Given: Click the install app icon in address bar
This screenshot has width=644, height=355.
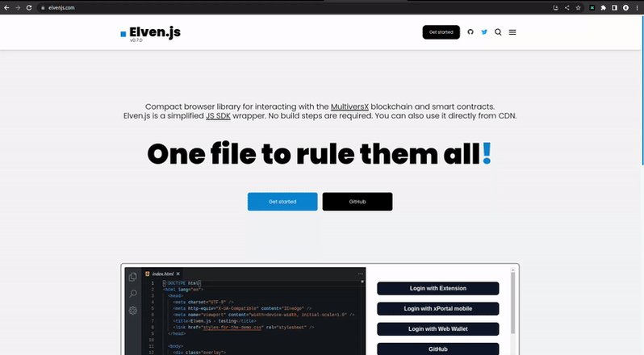Looking at the screenshot, I should [555, 7].
